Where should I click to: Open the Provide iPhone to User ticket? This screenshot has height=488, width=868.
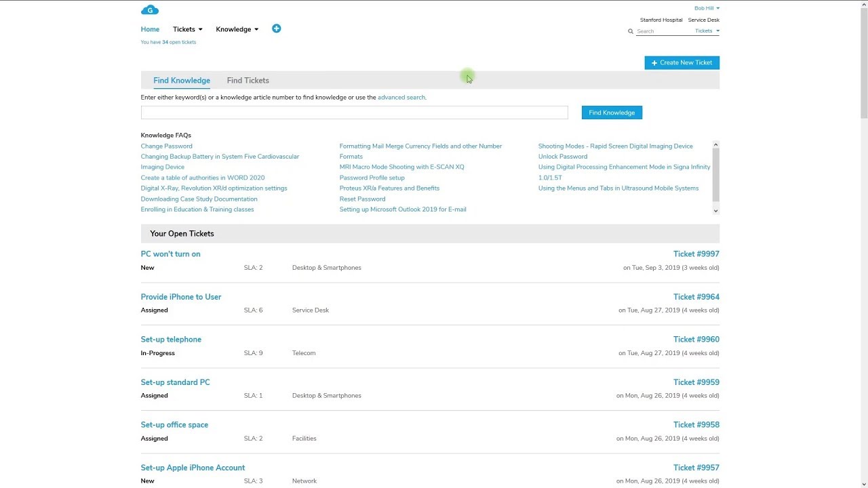coord(181,297)
